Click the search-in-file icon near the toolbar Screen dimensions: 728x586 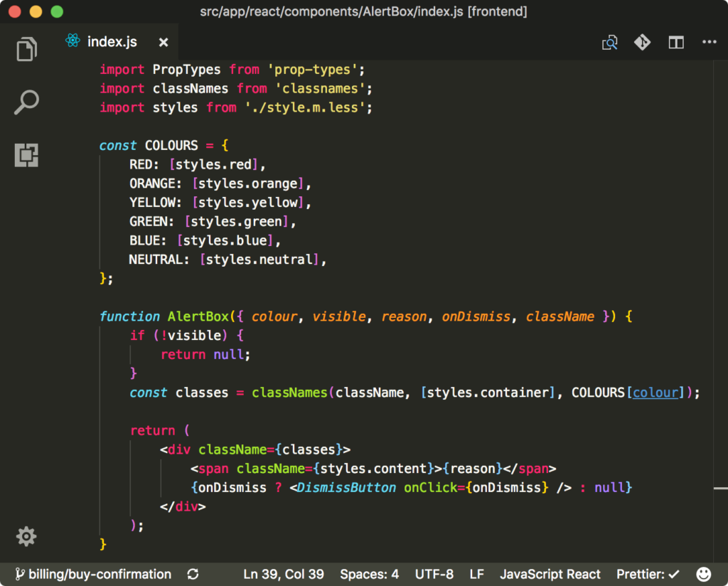coord(610,42)
